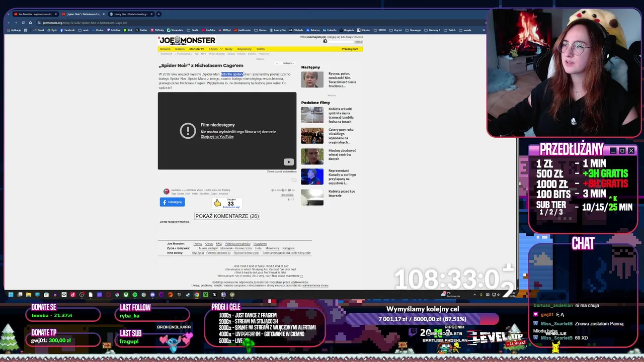The width and height of the screenshot is (644, 362).
Task: Click the thumbs-up vote icon
Action: pyautogui.click(x=217, y=203)
